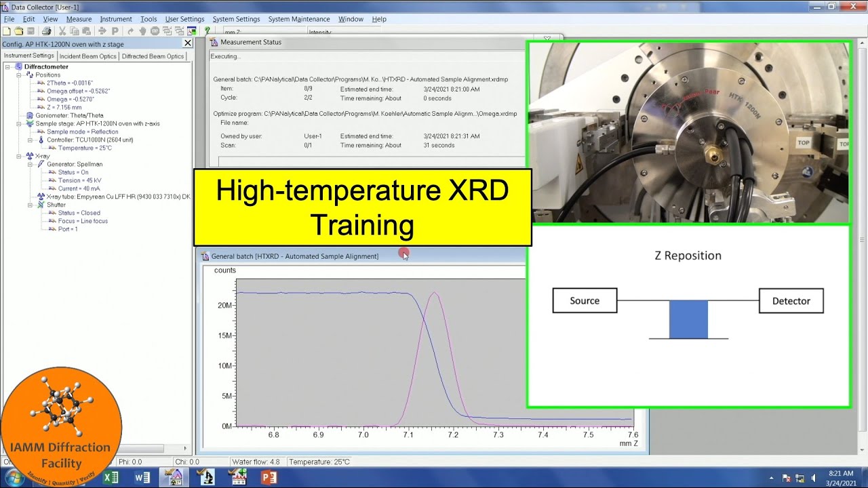Screen dimensions: 868x488
Task: Click the Controller thermometer icon
Action: 41,140
